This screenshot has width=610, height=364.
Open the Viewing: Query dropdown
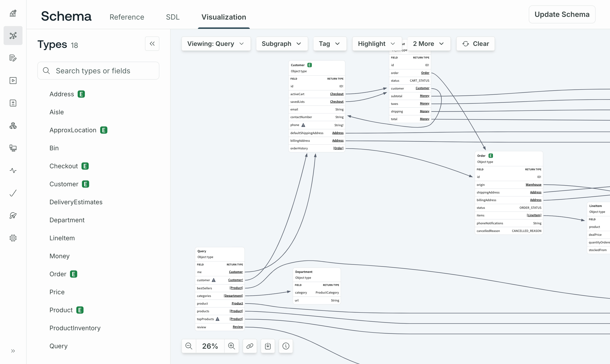(x=216, y=44)
